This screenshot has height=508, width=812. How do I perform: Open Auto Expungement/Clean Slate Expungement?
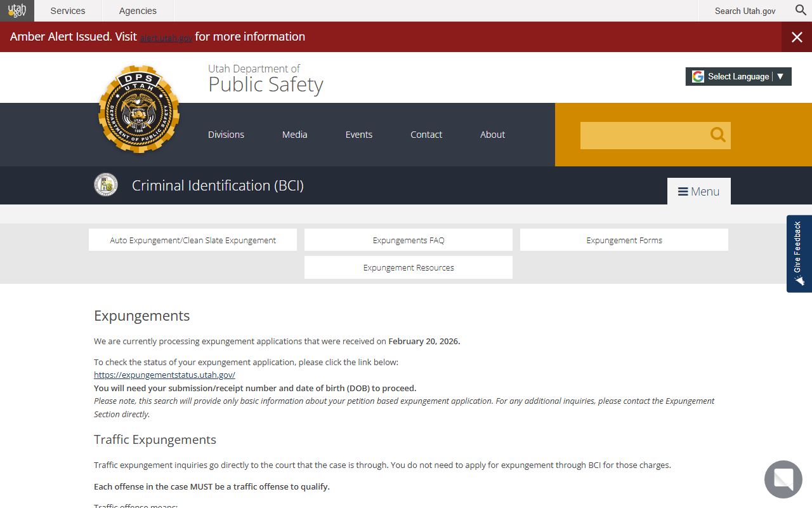tap(193, 240)
